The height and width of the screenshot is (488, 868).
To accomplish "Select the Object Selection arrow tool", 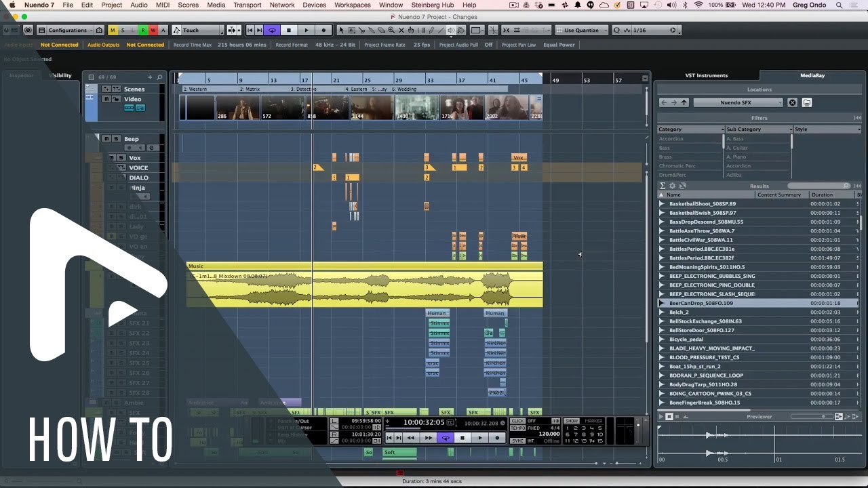I will [x=341, y=30].
